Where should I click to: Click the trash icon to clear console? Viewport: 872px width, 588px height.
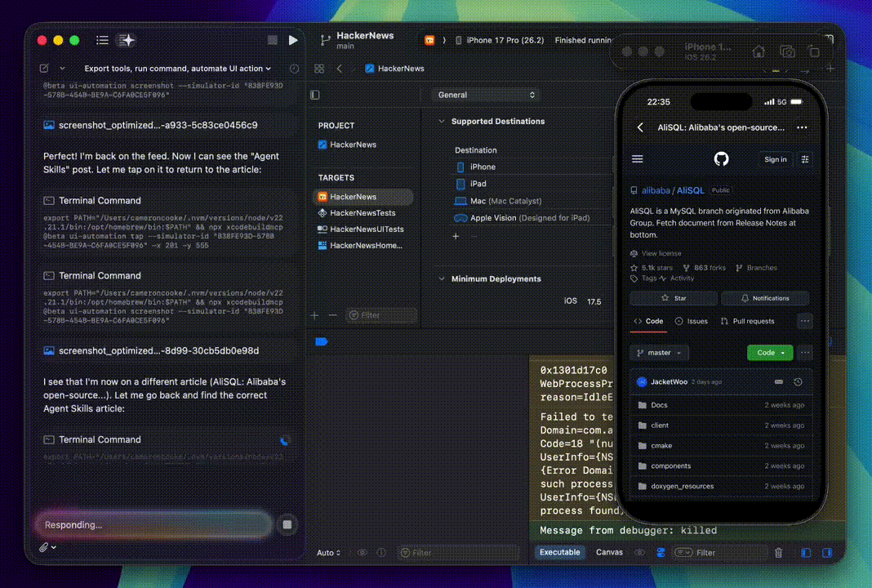pos(778,553)
